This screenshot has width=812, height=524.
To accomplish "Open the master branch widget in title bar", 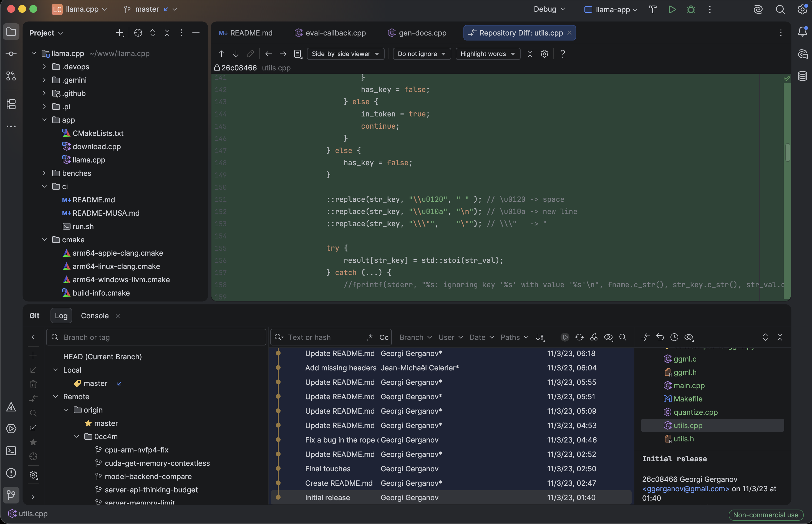I will click(150, 9).
